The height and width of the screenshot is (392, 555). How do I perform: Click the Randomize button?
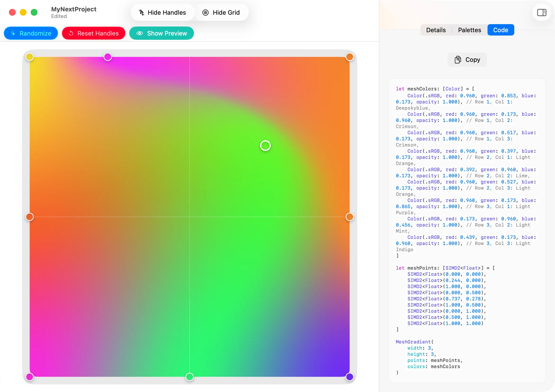[31, 33]
